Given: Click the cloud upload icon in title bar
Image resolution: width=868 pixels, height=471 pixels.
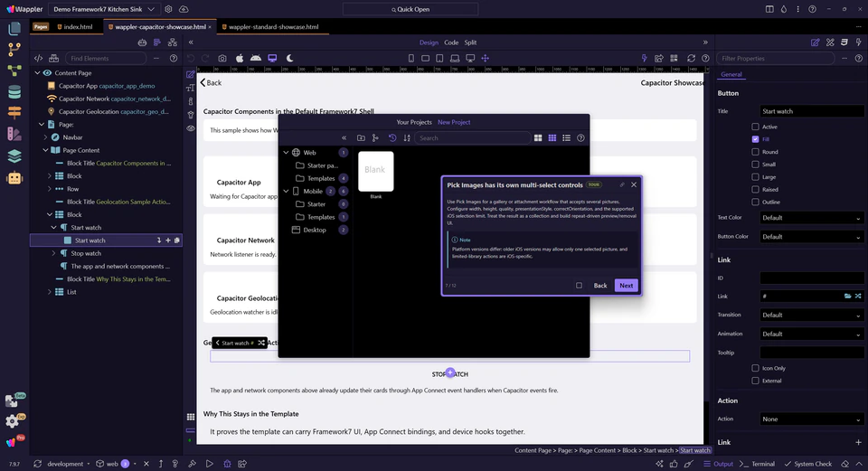Looking at the screenshot, I should [184, 9].
